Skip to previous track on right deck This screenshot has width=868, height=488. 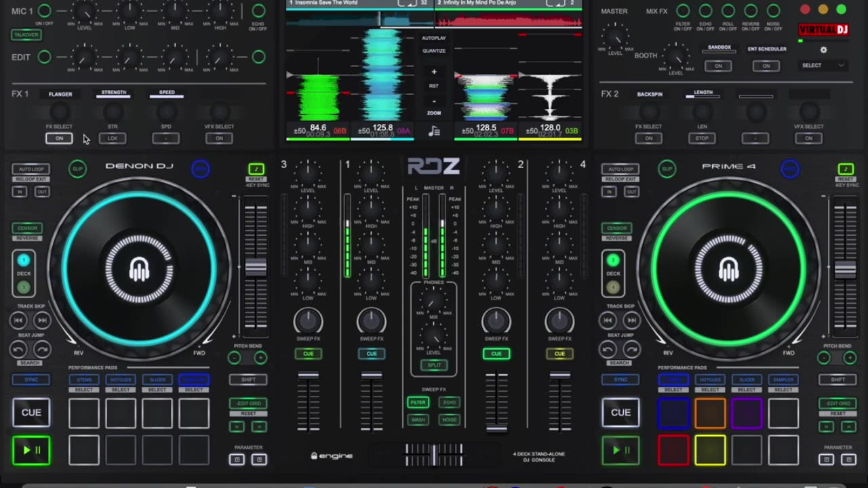608,321
